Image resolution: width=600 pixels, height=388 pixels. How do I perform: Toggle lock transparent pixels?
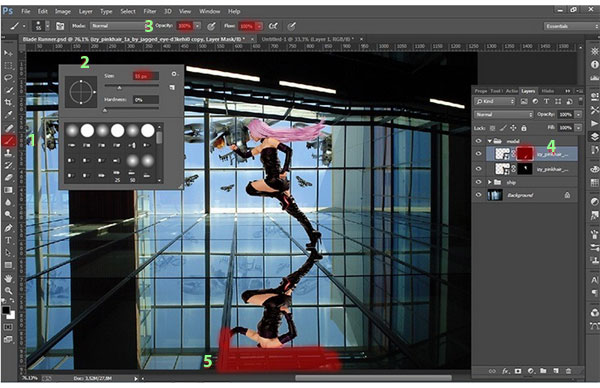[492, 128]
